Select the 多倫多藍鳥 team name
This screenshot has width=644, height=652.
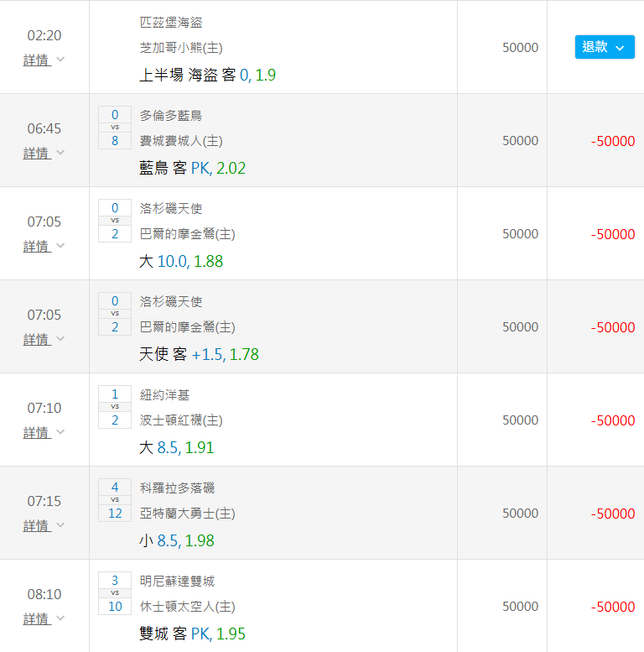[171, 116]
